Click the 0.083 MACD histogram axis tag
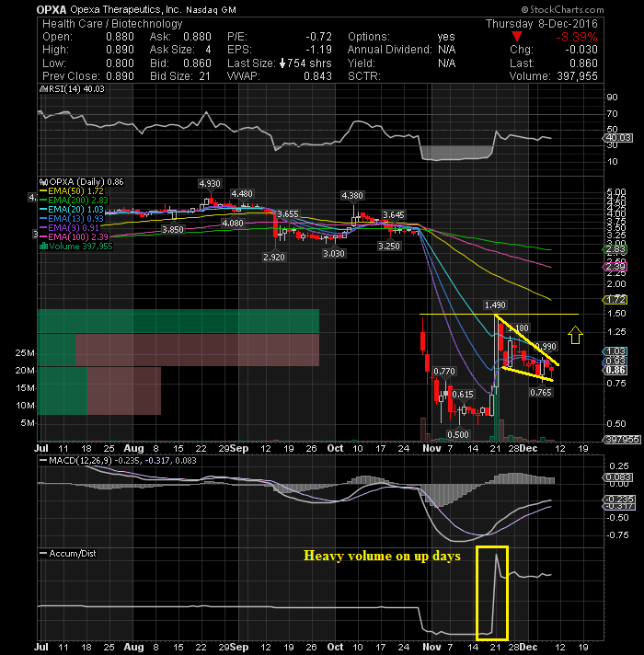Screen dimensions: 644x655 click(618, 477)
